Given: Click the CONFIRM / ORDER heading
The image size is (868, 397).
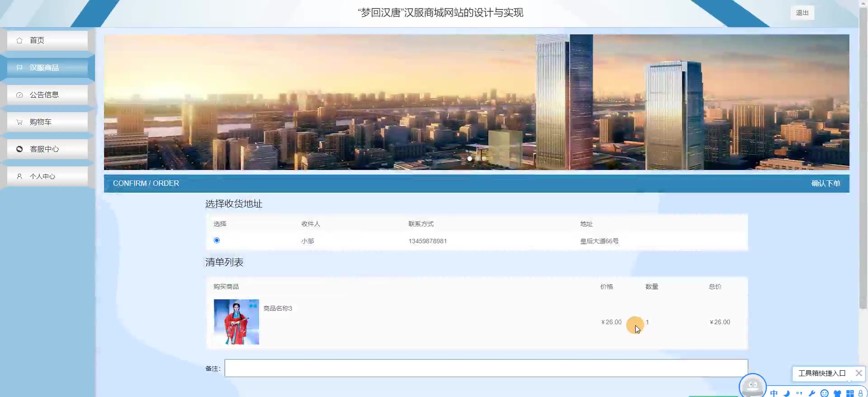Looking at the screenshot, I should pyautogui.click(x=146, y=183).
